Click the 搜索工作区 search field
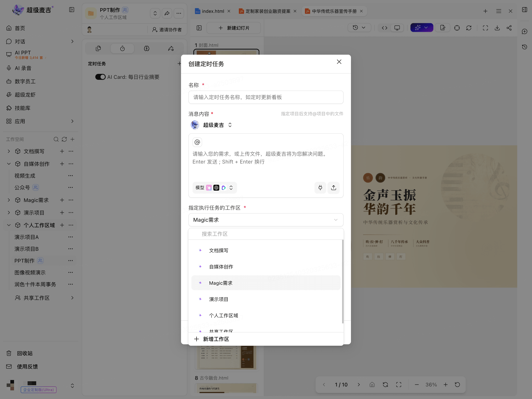Screen dimensions: 532x399 click(266, 234)
